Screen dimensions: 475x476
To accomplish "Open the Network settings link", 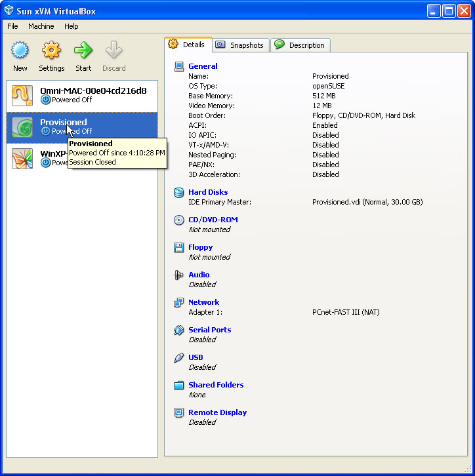I will coord(204,302).
